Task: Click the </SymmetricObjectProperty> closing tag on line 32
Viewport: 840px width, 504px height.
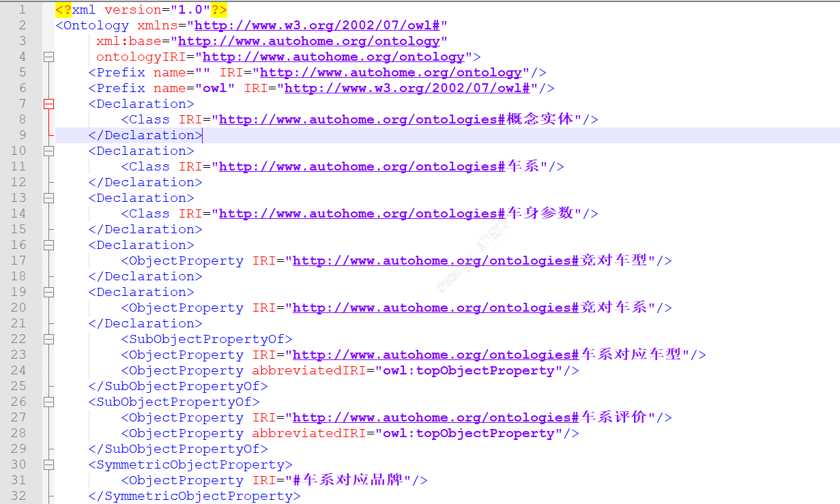Action: click(194, 496)
